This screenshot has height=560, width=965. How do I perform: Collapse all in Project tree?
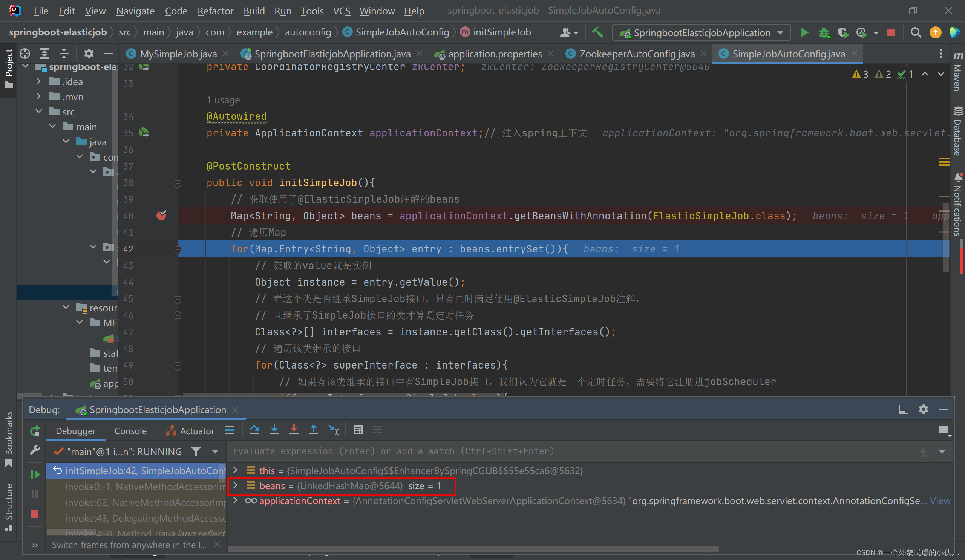(x=64, y=54)
